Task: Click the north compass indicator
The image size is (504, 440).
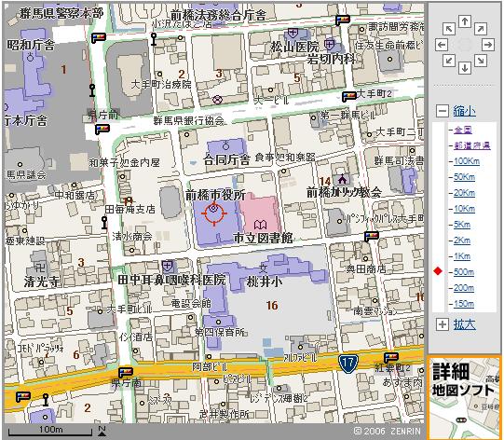Action: click(102, 431)
